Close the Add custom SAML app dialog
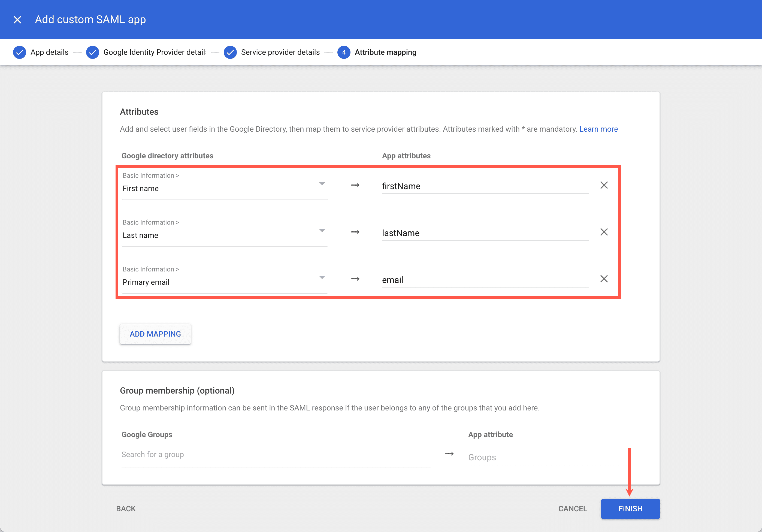The width and height of the screenshot is (762, 532). pos(17,19)
